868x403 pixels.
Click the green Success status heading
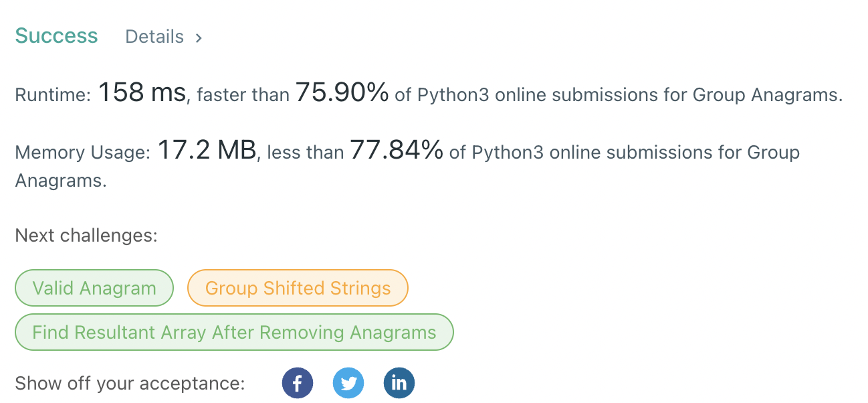pyautogui.click(x=56, y=36)
